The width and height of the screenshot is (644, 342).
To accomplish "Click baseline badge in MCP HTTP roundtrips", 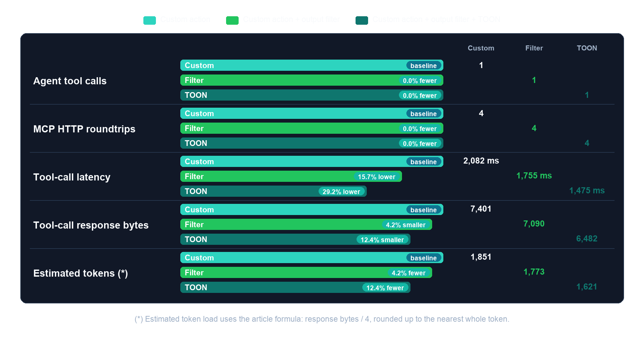I will point(424,114).
